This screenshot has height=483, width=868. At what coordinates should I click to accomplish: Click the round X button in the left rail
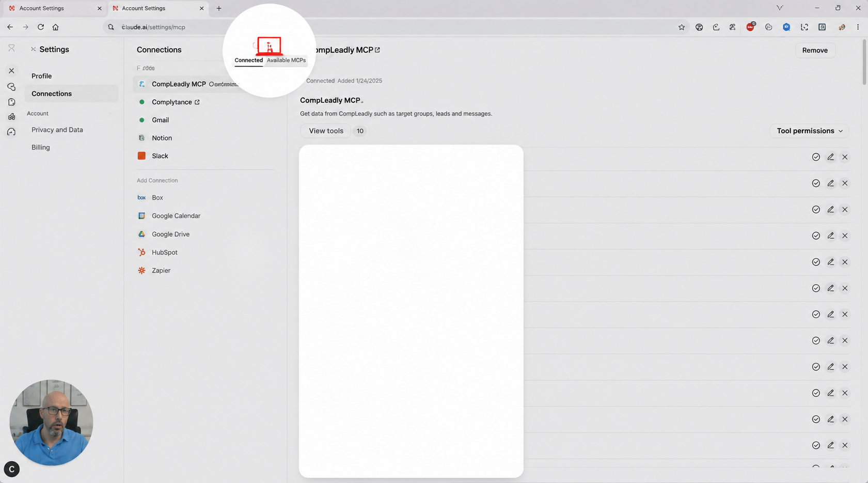(11, 71)
